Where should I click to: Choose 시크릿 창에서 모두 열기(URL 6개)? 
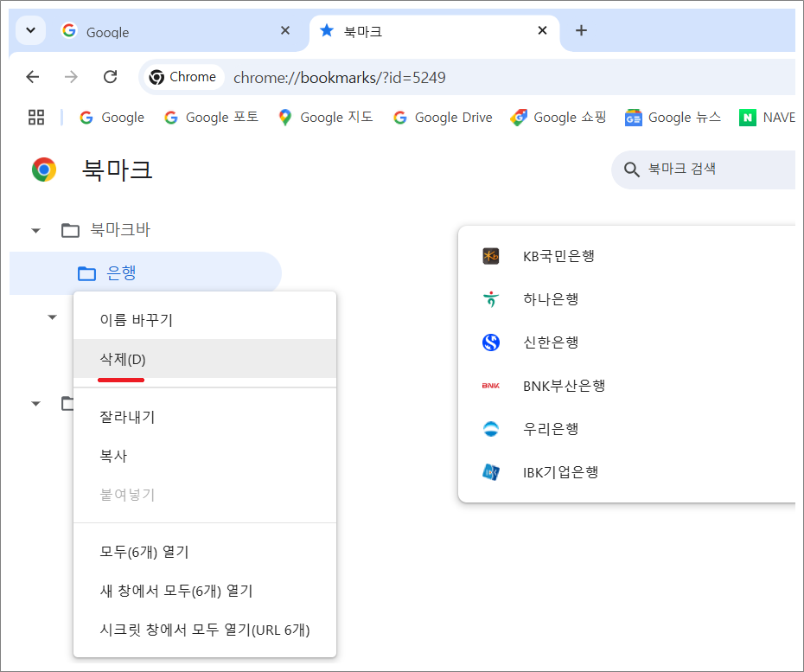(x=205, y=630)
